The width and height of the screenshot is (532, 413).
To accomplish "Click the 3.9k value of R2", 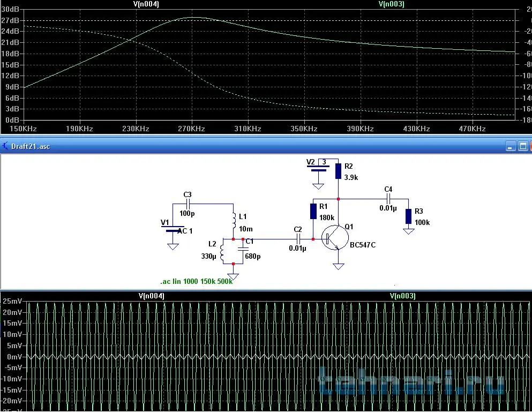I will point(351,177).
